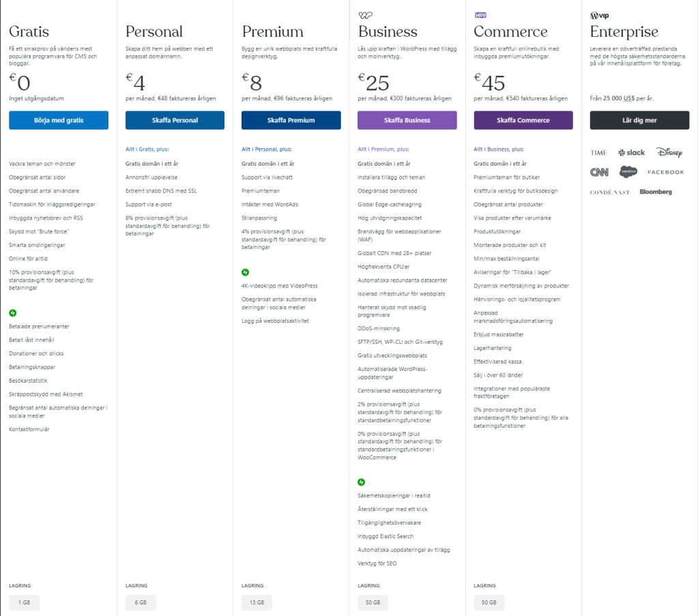
Task: Click the Bloomberg logo
Action: pyautogui.click(x=656, y=192)
